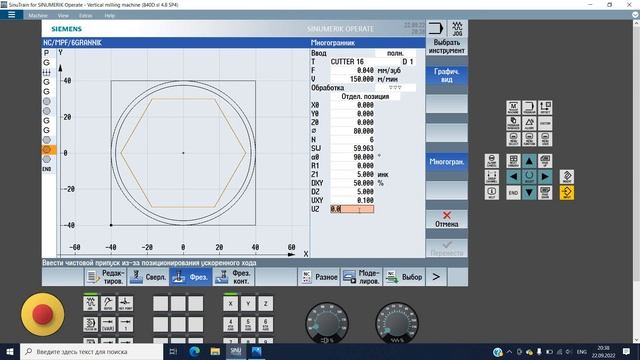Toggle the increment 1 key
The height and width of the screenshot is (360, 640).
pos(125,324)
